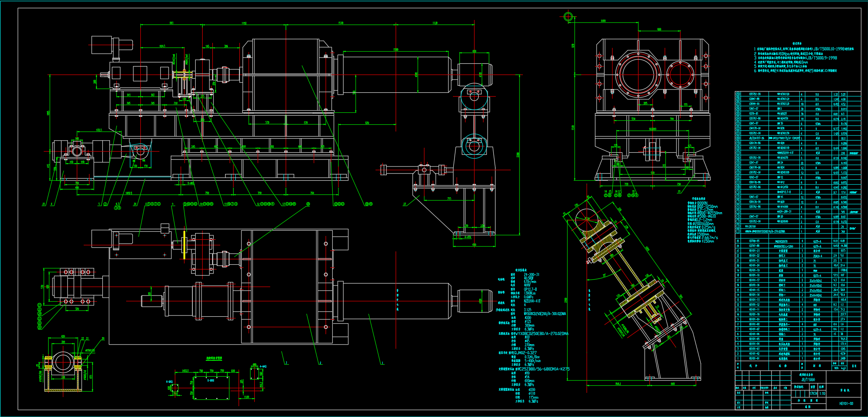Select the 1530 dimension at top of main view

[x=341, y=23]
